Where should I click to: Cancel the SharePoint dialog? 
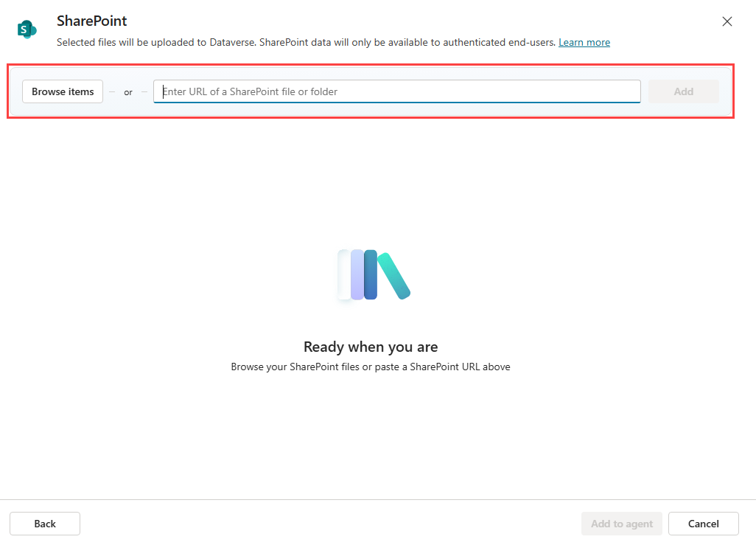(x=703, y=524)
